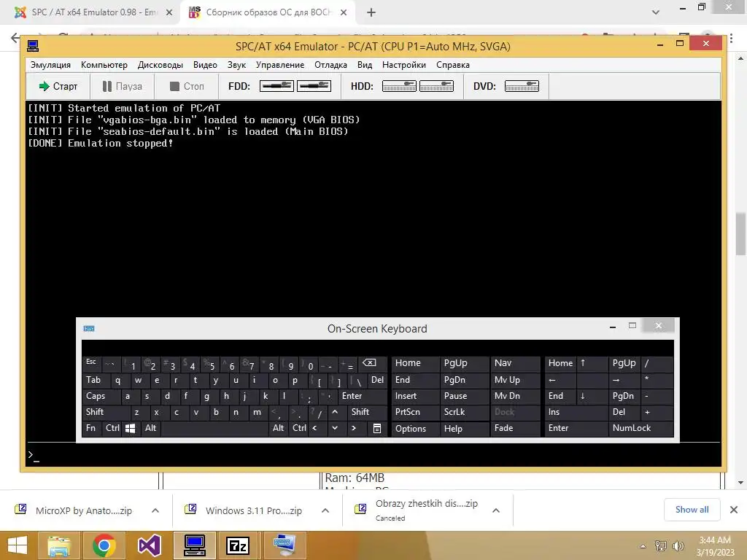
Task: Expand MicroXP download options chevron
Action: point(155,510)
